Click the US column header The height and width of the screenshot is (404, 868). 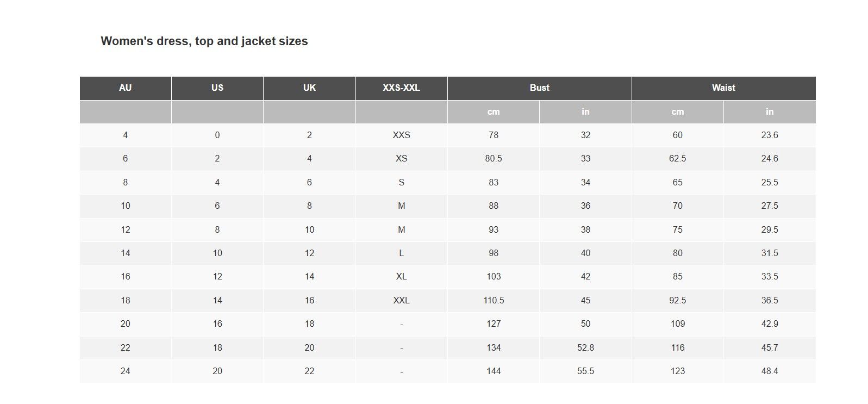[217, 88]
